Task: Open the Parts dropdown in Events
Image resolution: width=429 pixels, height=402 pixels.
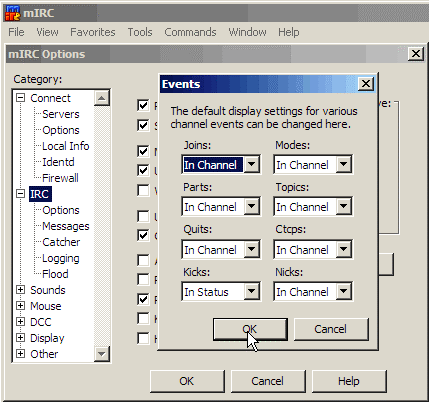Action: click(252, 206)
